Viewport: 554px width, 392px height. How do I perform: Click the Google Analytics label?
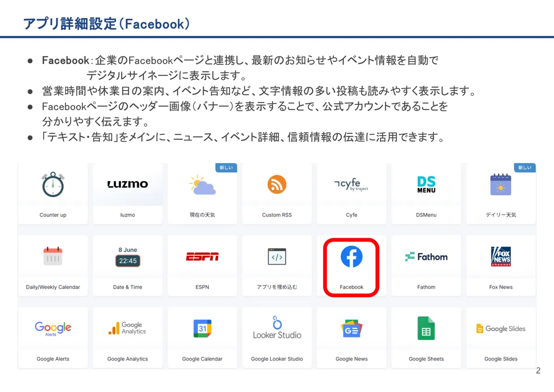128,359
